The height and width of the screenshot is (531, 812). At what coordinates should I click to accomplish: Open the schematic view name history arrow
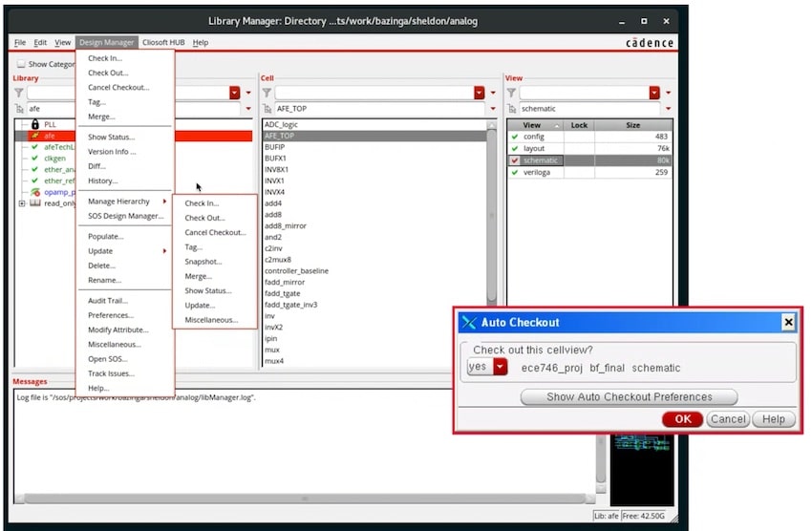click(x=668, y=109)
